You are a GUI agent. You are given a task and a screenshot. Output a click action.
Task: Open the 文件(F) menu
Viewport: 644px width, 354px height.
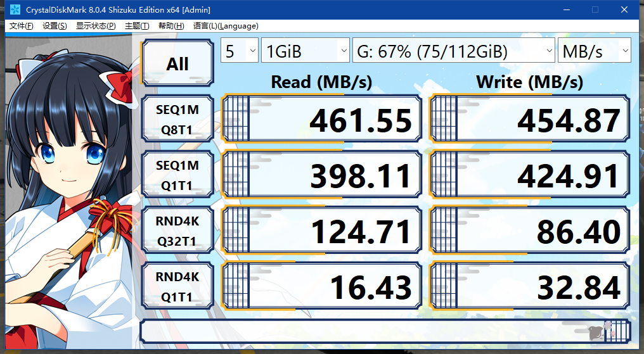click(22, 26)
